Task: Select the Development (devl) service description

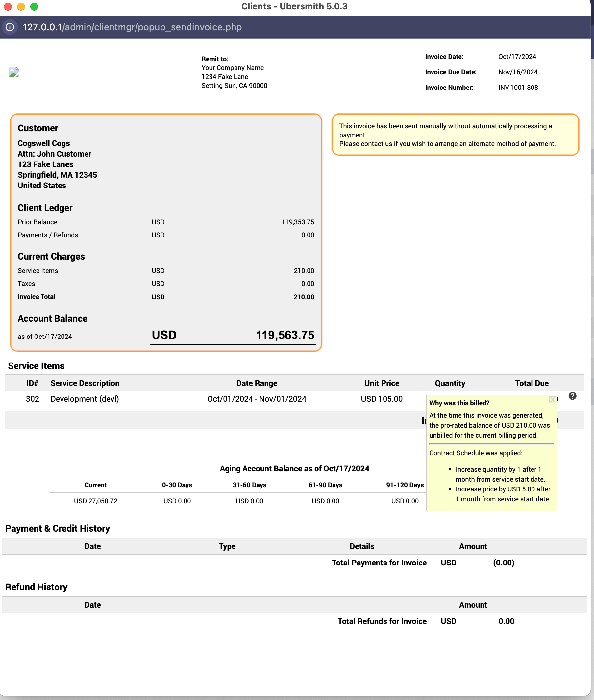Action: (85, 399)
